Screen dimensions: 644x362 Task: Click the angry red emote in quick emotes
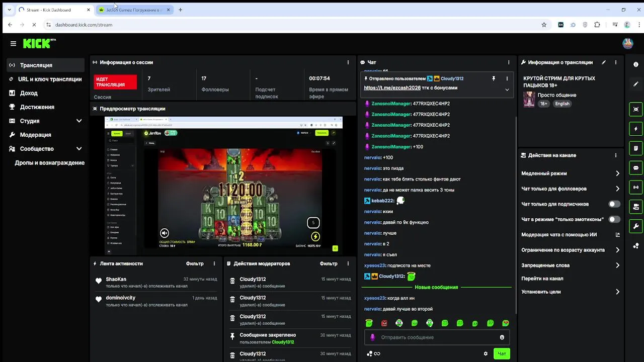pyautogui.click(x=384, y=323)
